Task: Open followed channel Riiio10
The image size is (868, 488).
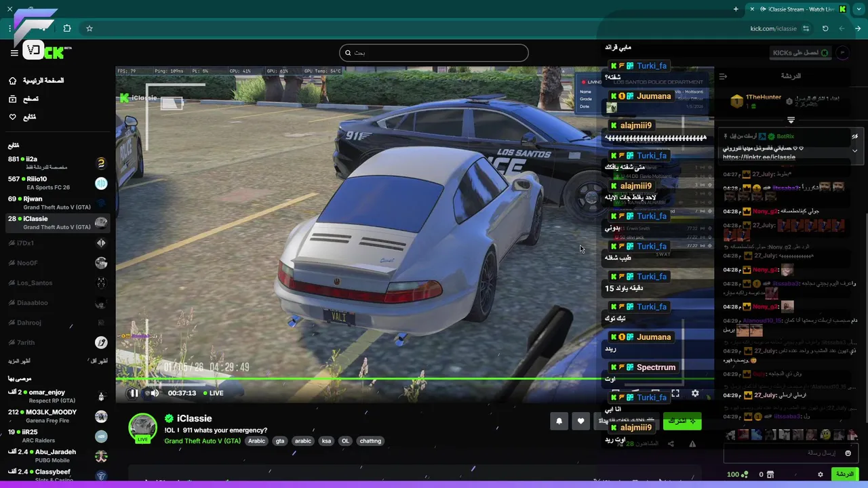Action: tap(58, 183)
